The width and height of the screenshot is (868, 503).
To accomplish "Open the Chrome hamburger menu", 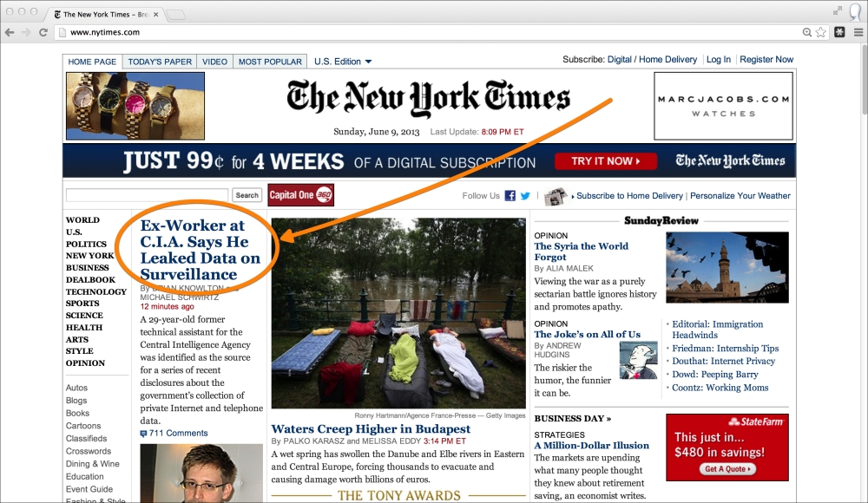I will pyautogui.click(x=858, y=33).
